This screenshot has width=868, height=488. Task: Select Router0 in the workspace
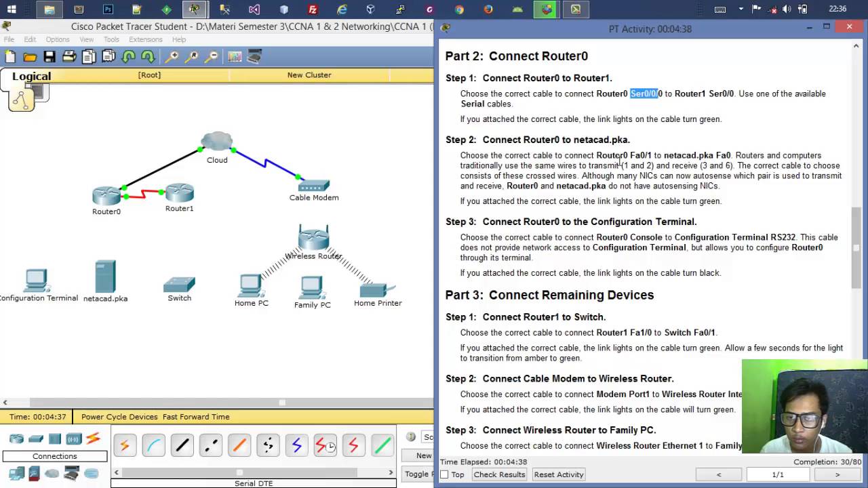[x=106, y=196]
